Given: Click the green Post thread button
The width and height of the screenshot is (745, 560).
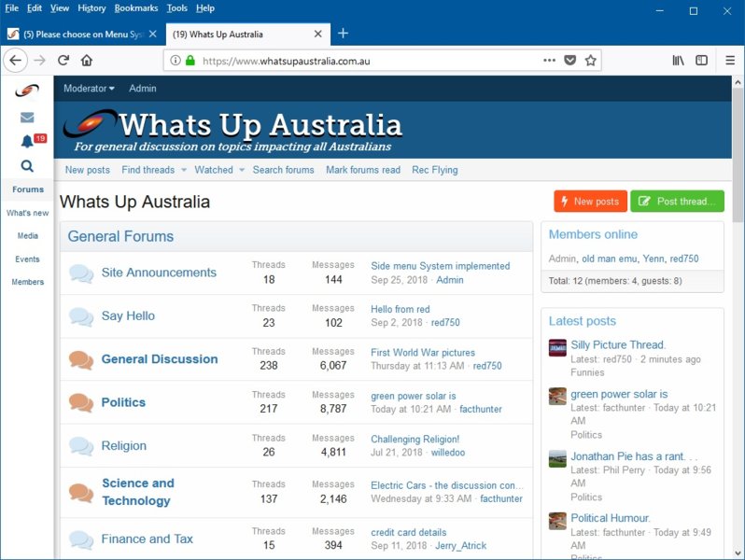Looking at the screenshot, I should (x=677, y=202).
